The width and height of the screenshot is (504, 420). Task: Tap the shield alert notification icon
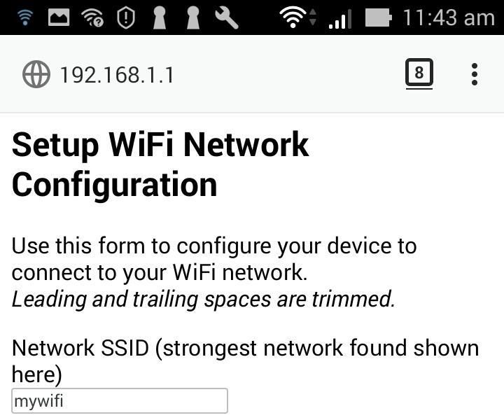[126, 17]
